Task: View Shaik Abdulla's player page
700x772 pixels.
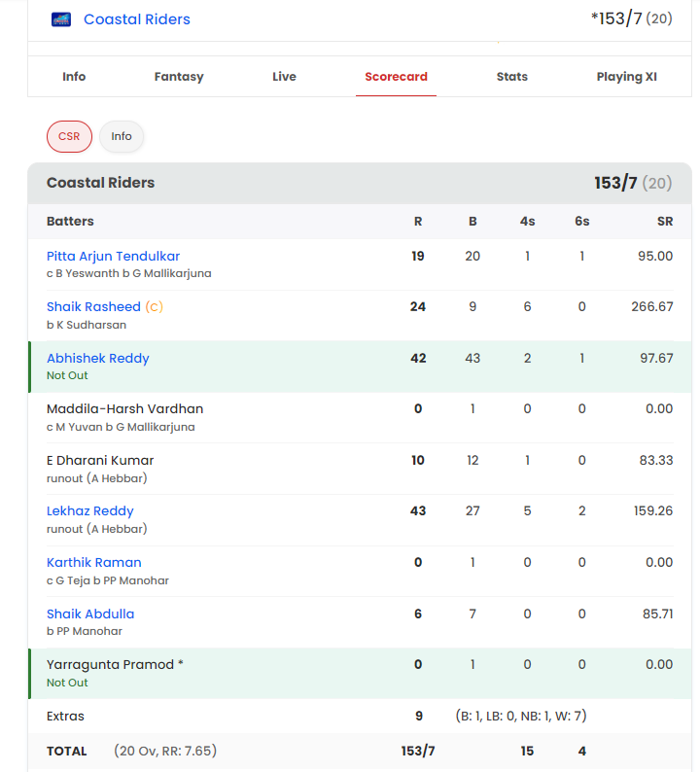Action: pos(90,614)
